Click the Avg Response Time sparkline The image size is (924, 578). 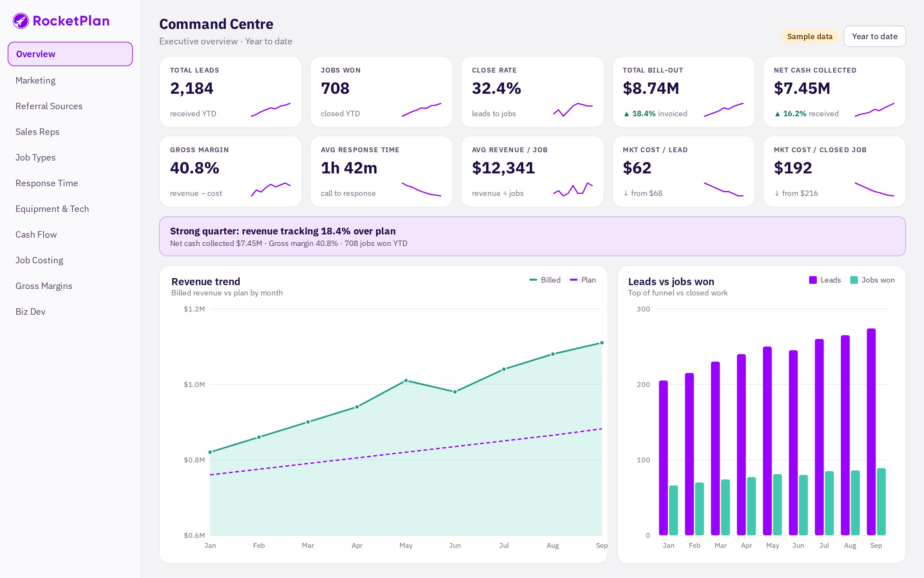click(x=422, y=189)
